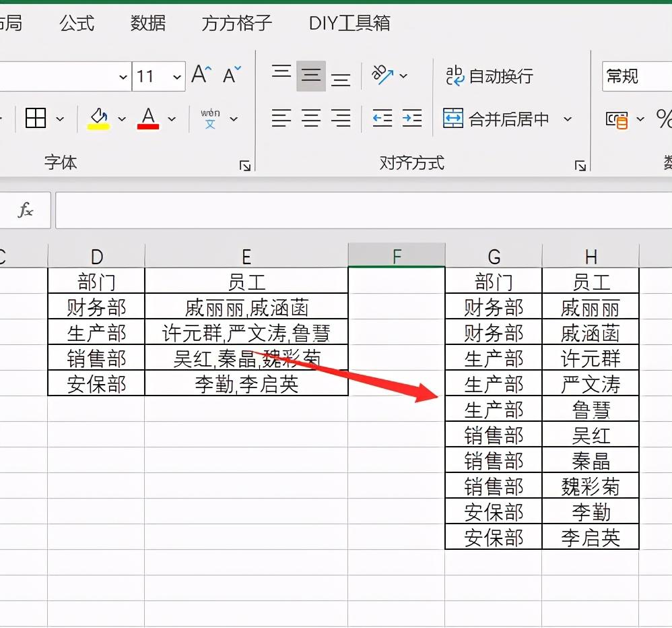Toggle middle vertical alignment
Screen dimensions: 672x628
[x=310, y=76]
